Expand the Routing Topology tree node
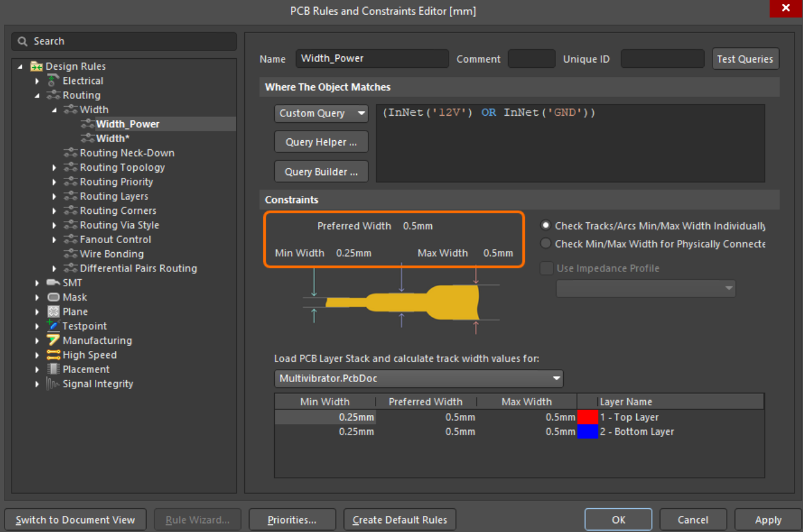Screen dimensions: 803x532 pyautogui.click(x=55, y=167)
